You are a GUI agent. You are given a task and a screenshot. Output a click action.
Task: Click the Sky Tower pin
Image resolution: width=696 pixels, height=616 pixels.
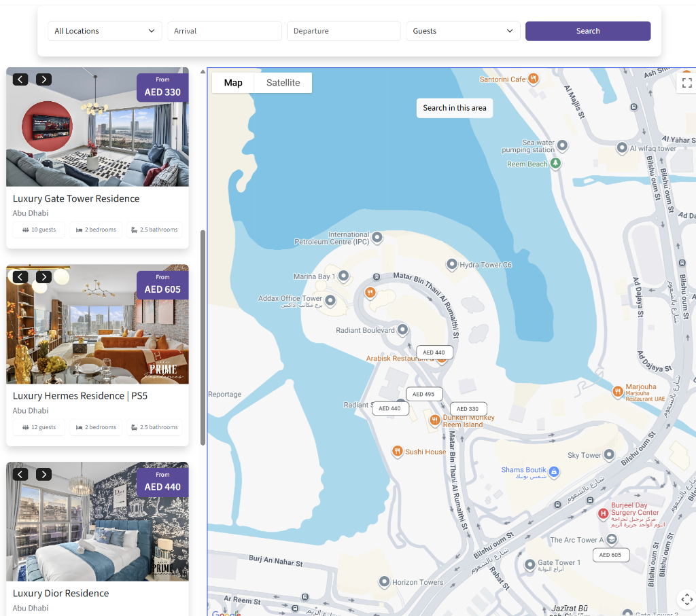[609, 454]
